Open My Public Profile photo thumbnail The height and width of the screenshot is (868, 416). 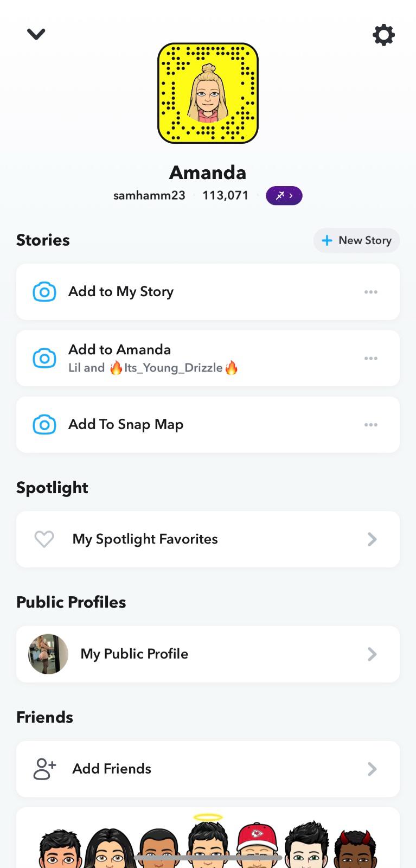click(x=48, y=654)
